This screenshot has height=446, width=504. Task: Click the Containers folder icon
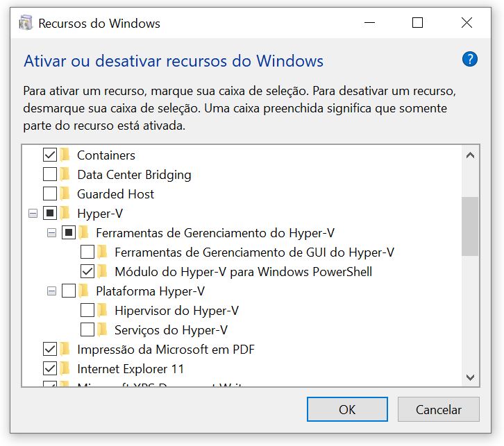click(x=65, y=155)
